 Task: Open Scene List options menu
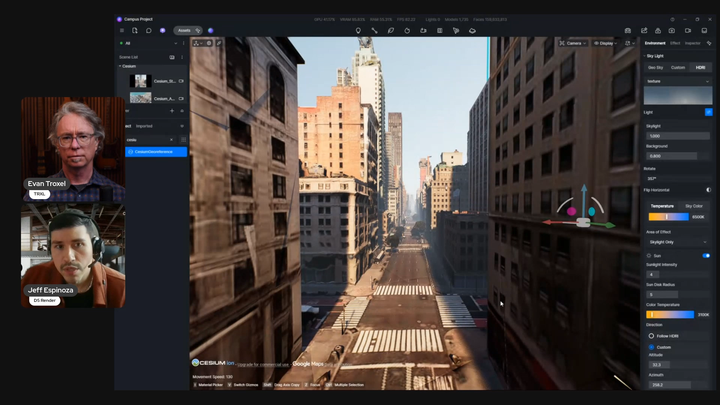182,57
